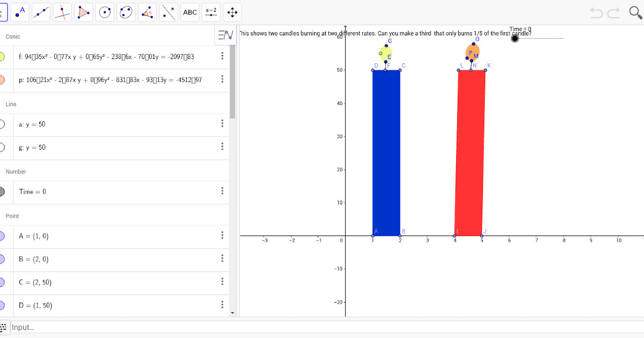Image resolution: width=644 pixels, height=338 pixels.
Task: Toggle the algebra style bar button
Action: coord(226,35)
